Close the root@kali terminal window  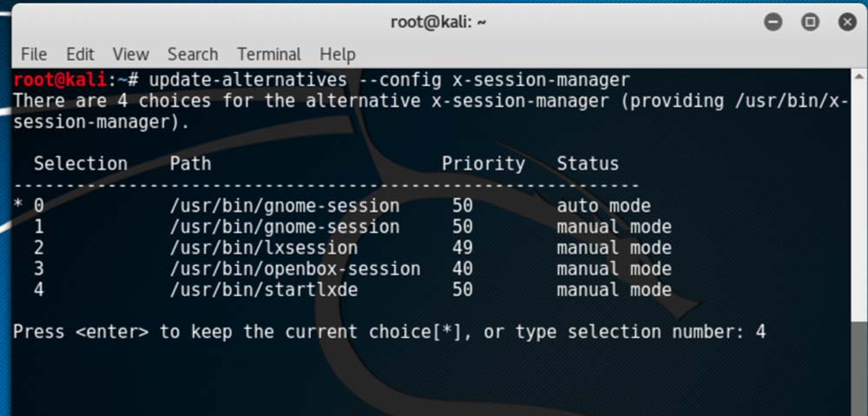[x=846, y=22]
